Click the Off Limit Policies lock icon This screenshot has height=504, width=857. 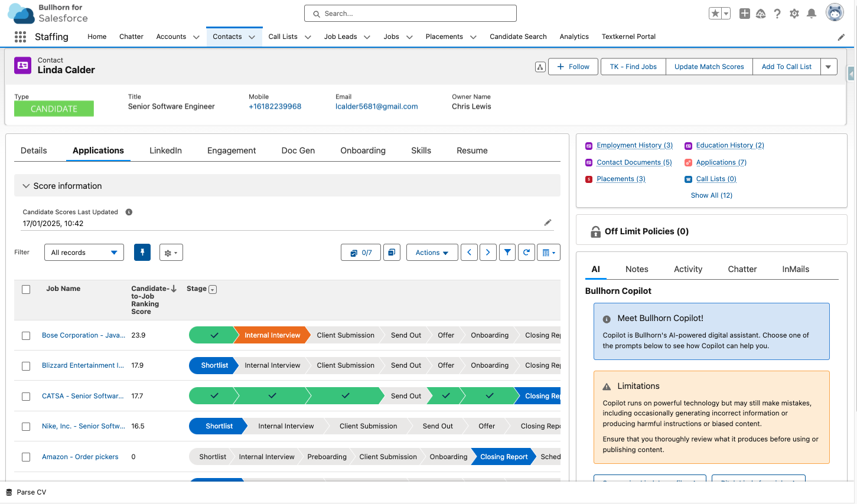tap(595, 231)
